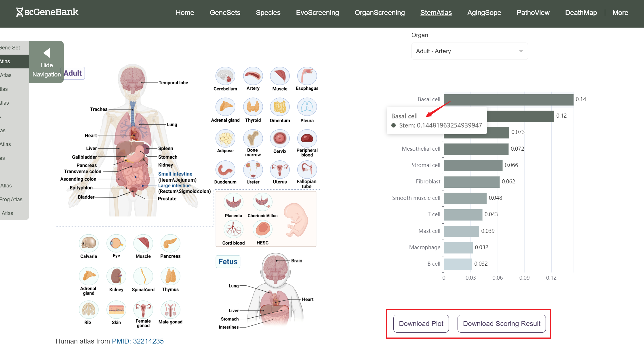
Task: Click the Basal cell bar in chart
Action: click(x=508, y=99)
